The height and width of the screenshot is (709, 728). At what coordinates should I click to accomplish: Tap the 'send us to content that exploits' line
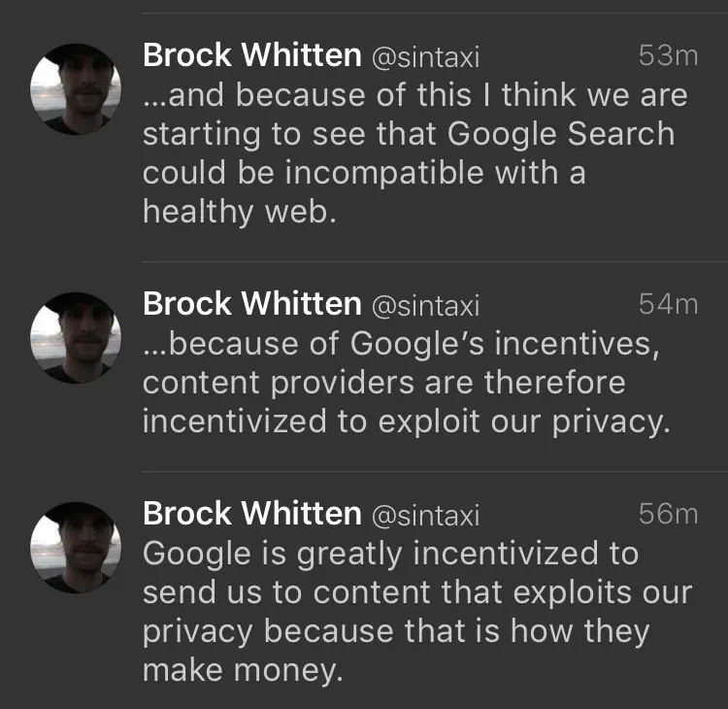[417, 592]
